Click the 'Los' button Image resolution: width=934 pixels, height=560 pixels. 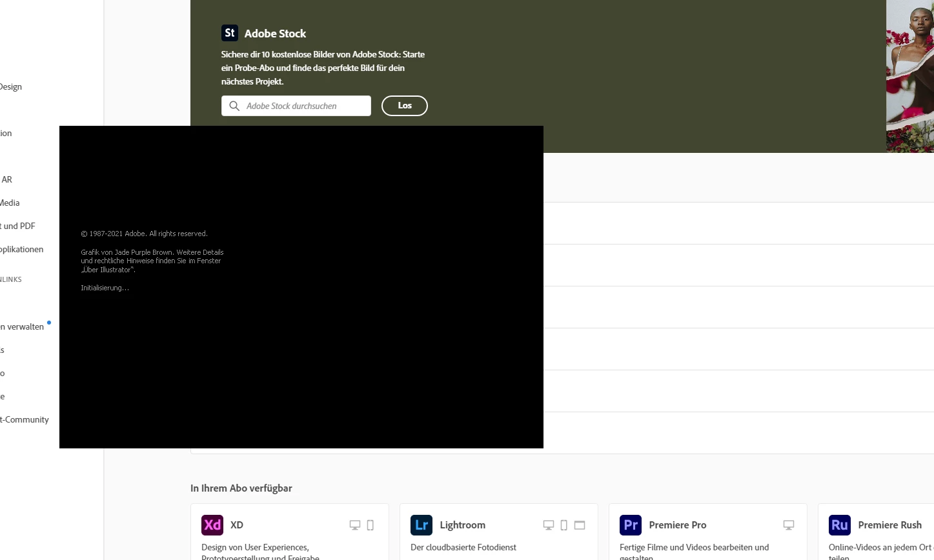pos(405,106)
